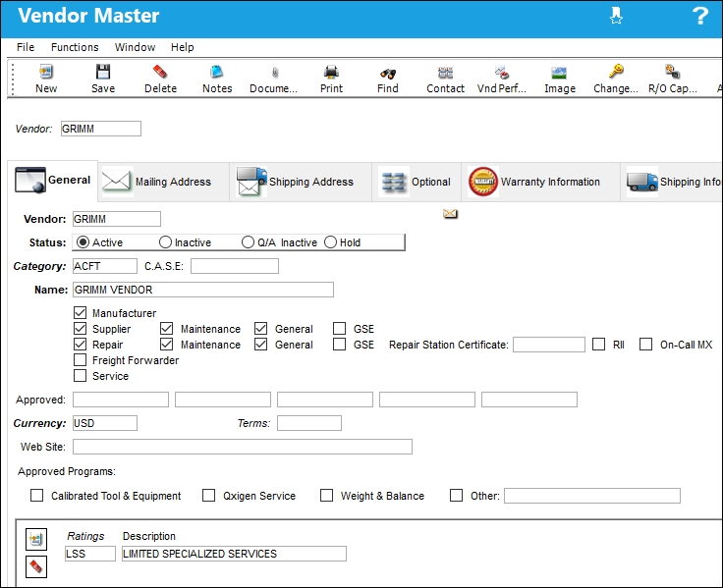Check Calibrated Tool & Equipment program

pyautogui.click(x=37, y=496)
